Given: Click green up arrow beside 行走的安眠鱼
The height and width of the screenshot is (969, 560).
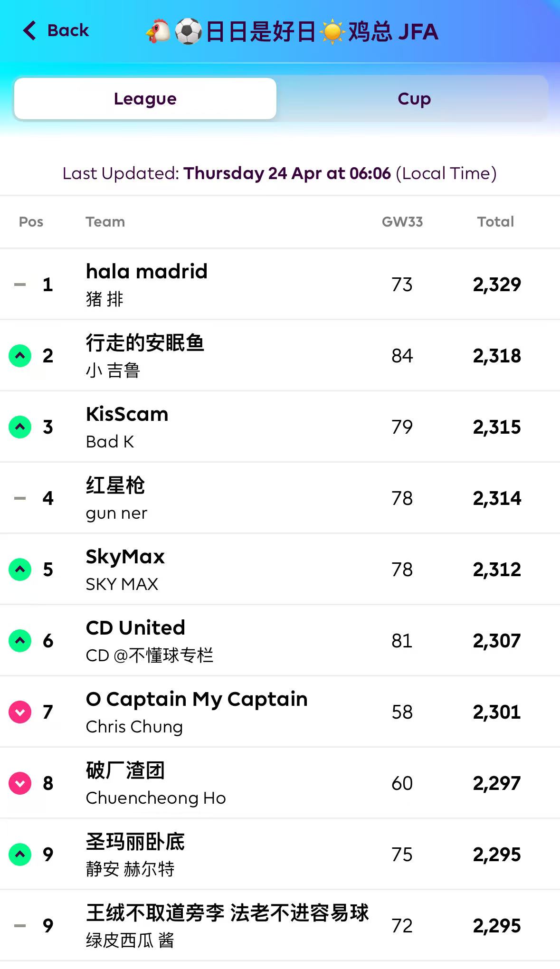Looking at the screenshot, I should point(20,355).
